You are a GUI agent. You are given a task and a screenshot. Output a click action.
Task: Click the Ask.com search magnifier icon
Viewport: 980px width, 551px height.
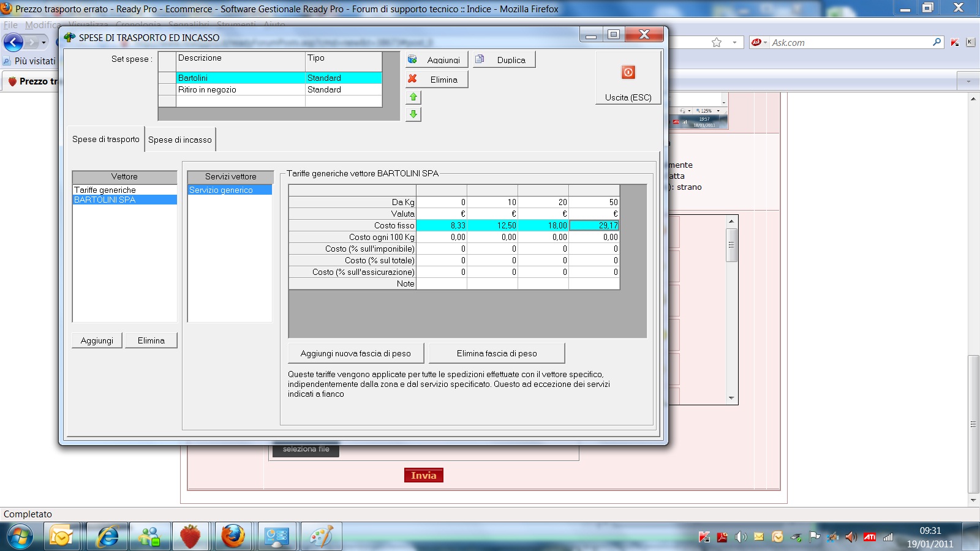click(937, 42)
